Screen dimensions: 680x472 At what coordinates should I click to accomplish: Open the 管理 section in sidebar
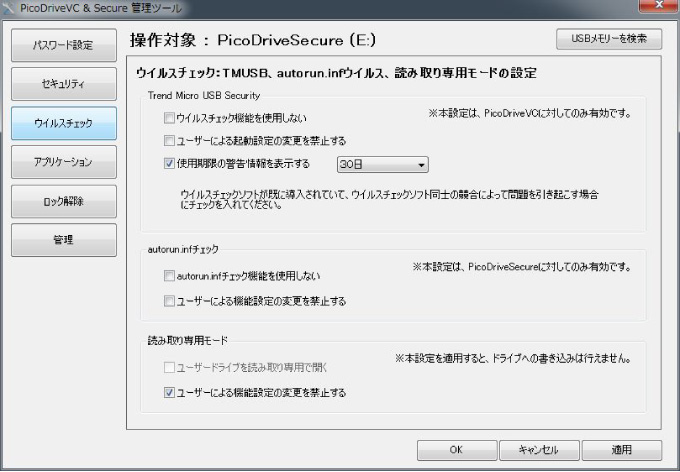63,240
